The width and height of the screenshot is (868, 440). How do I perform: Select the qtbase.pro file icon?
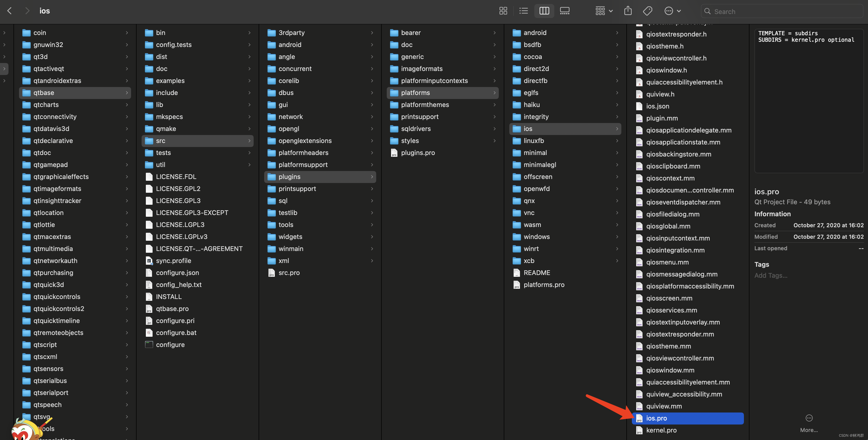click(149, 309)
